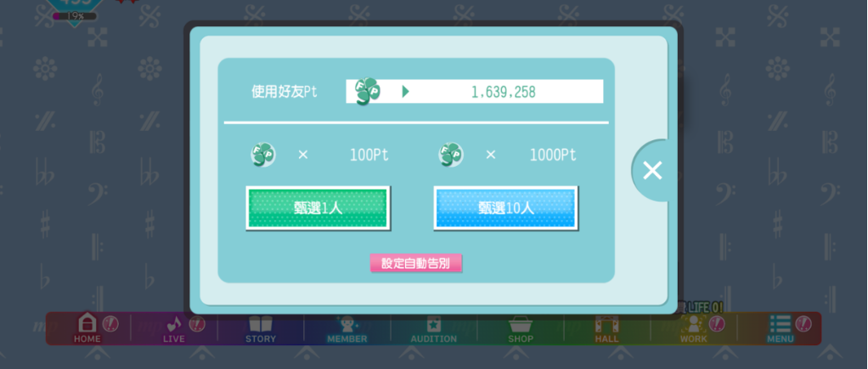The height and width of the screenshot is (369, 868).
Task: Click the level progress bar showing 19%
Action: pos(75,16)
